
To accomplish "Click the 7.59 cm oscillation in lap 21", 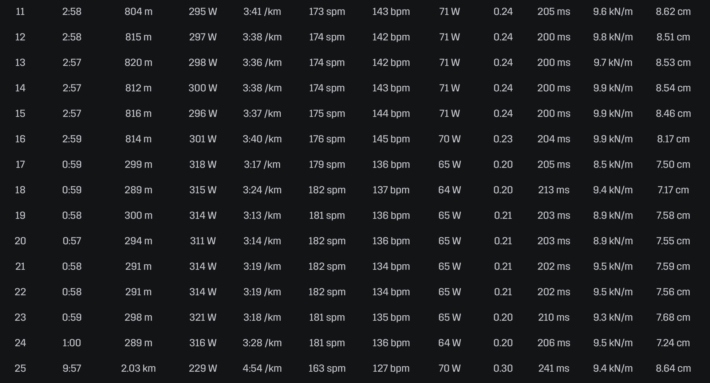I will (673, 267).
